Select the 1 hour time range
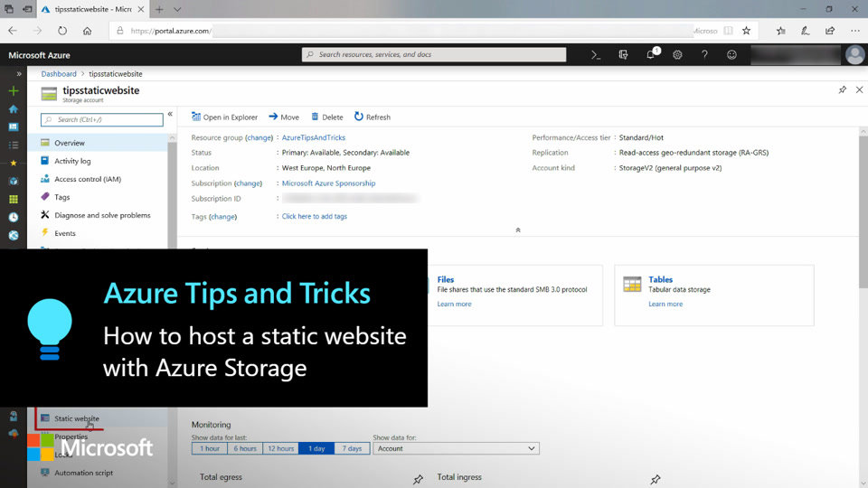Image resolution: width=868 pixels, height=488 pixels. [x=210, y=448]
